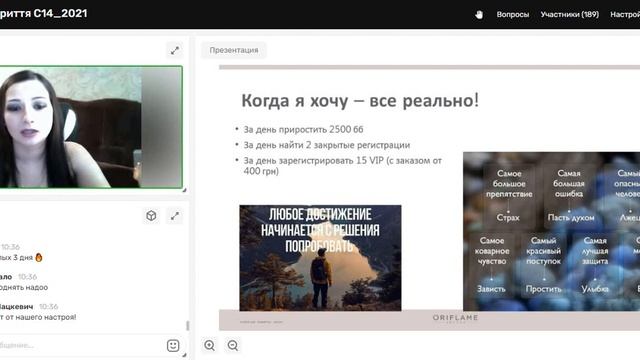The height and width of the screenshot is (360, 640).
Task: Click the cube icon in chat header
Action: pyautogui.click(x=151, y=216)
